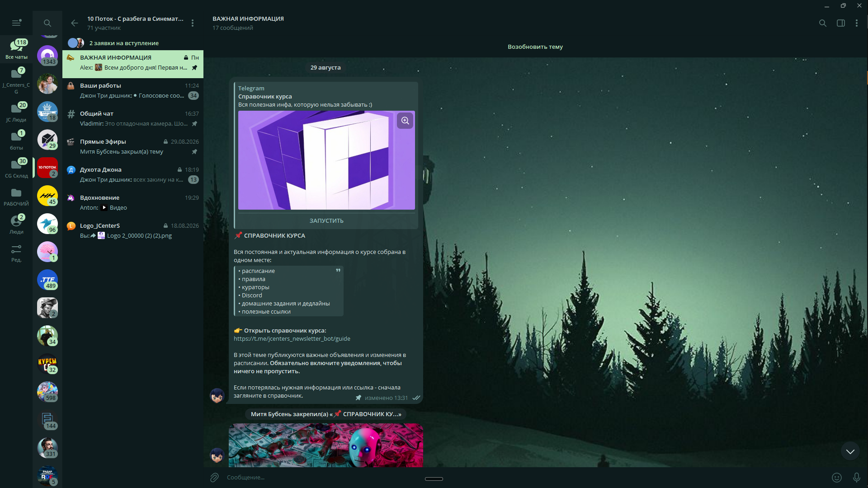This screenshot has width=868, height=488.
Task: Click pinned message notice Митя Бубсень закрепил(а)
Action: coord(326,414)
